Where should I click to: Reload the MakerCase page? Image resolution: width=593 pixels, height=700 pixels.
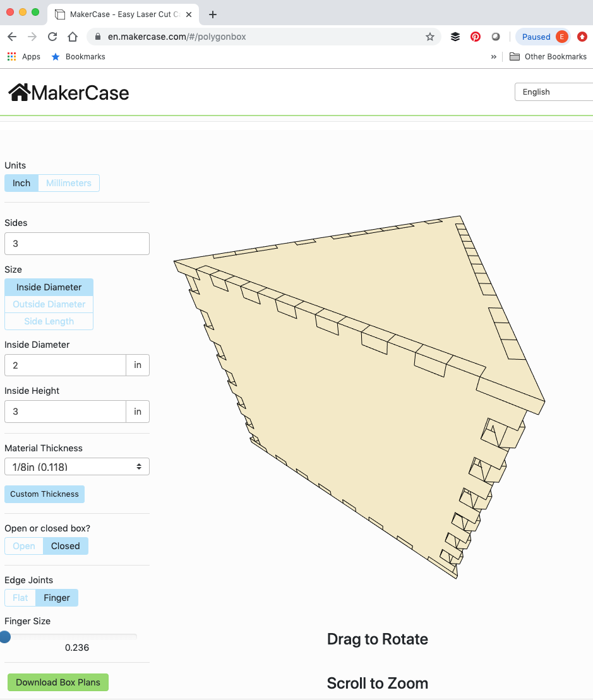pyautogui.click(x=52, y=37)
